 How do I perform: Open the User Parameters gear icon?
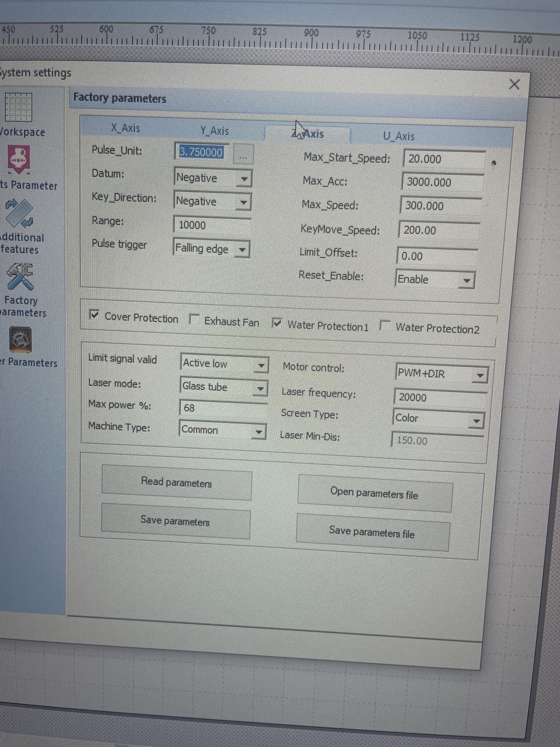click(20, 340)
